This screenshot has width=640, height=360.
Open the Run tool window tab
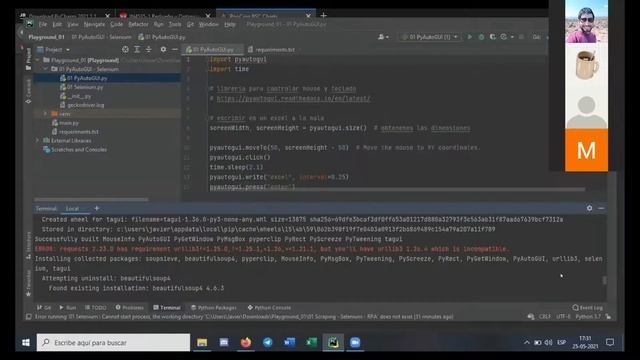[x=68, y=307]
